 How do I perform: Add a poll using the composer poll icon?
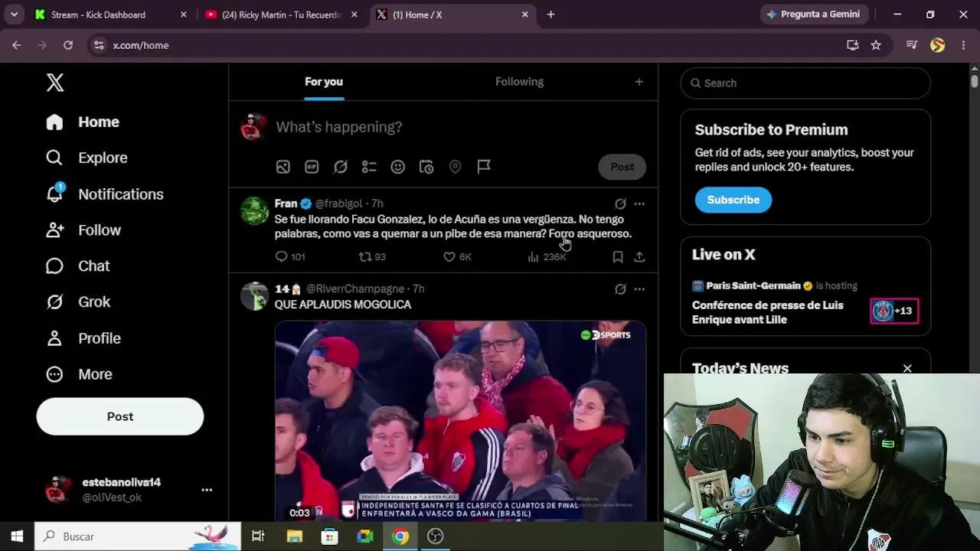(369, 167)
